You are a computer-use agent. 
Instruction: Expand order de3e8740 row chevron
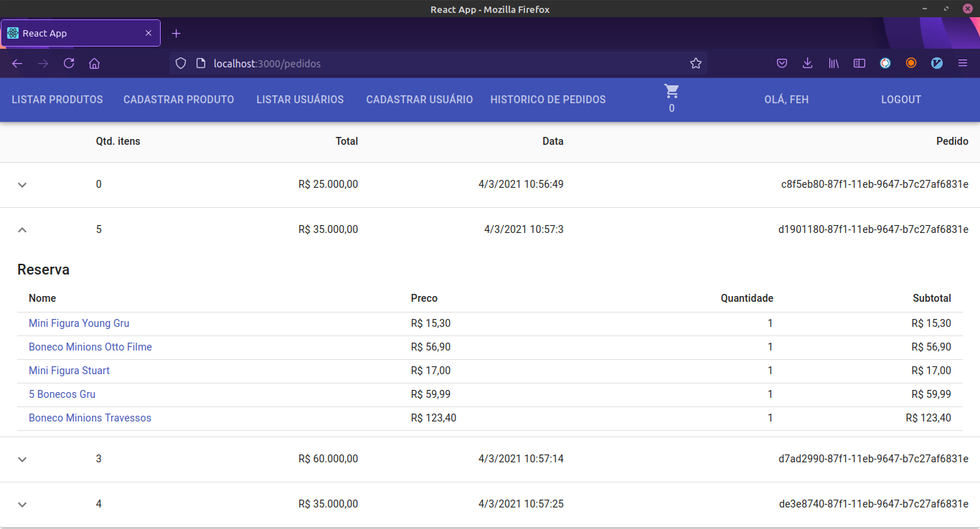[22, 505]
